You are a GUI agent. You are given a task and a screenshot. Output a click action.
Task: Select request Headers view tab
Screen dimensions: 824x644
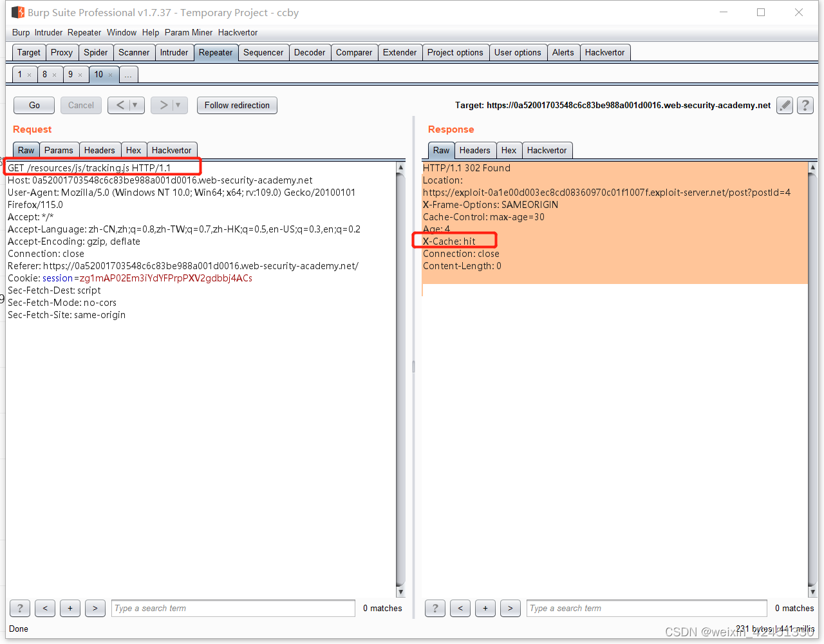pos(99,150)
